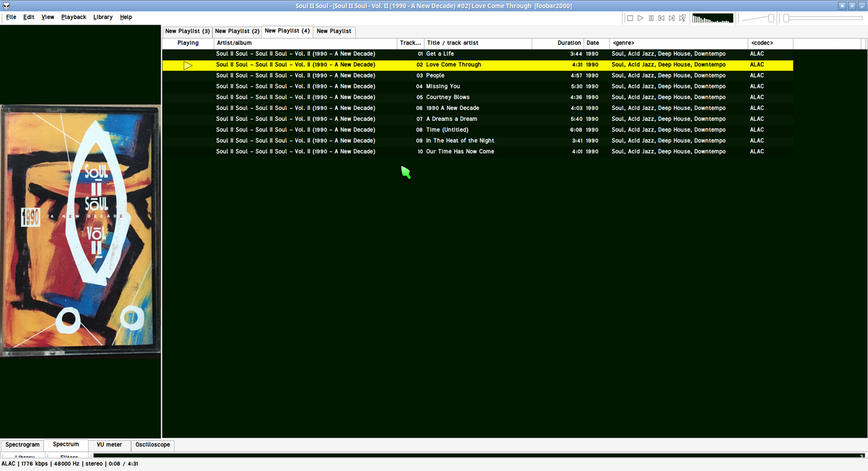
Task: Click the <codec> column header
Action: point(770,43)
